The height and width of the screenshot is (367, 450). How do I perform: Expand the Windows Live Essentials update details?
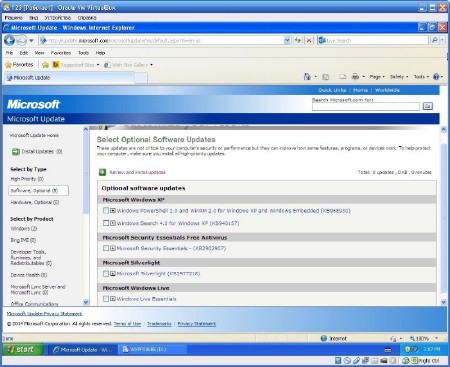pos(113,299)
